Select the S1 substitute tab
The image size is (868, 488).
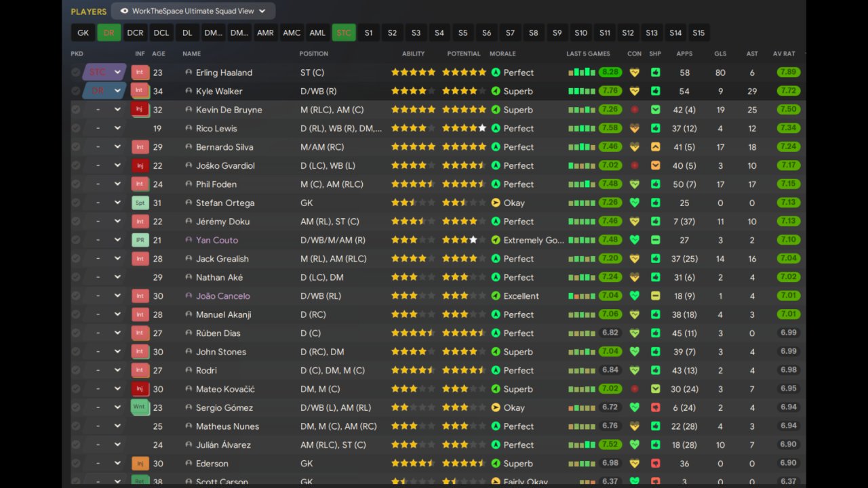[x=369, y=33]
